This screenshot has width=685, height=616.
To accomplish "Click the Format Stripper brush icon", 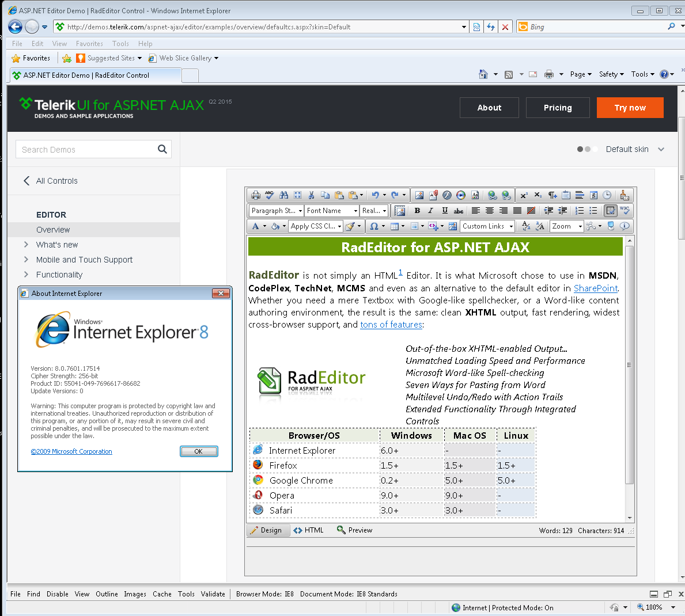I will pyautogui.click(x=350, y=226).
